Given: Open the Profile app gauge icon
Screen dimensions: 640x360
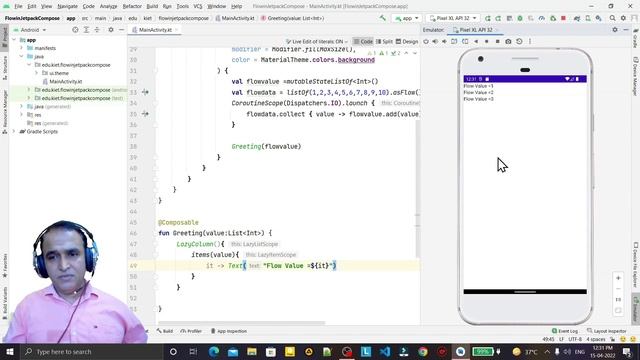Looking at the screenshot, I should 542,18.
